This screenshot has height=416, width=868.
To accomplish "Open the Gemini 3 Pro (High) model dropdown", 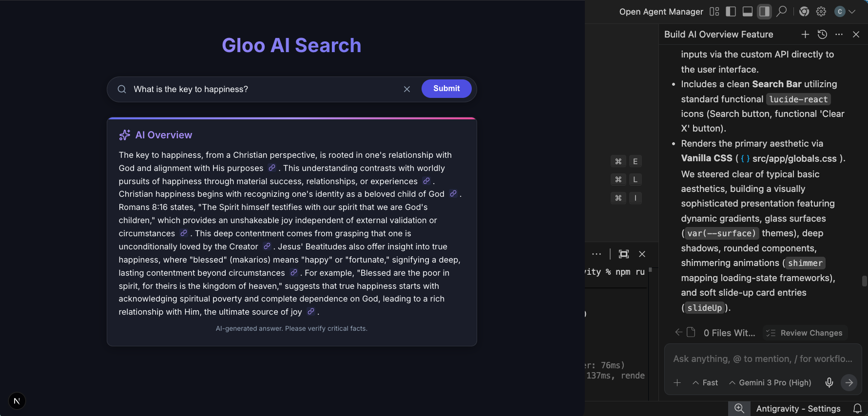I will pos(770,382).
